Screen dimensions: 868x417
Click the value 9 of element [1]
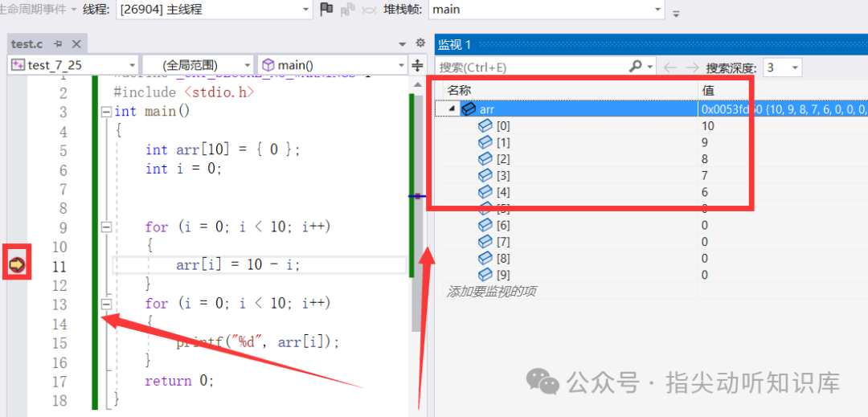tap(705, 143)
